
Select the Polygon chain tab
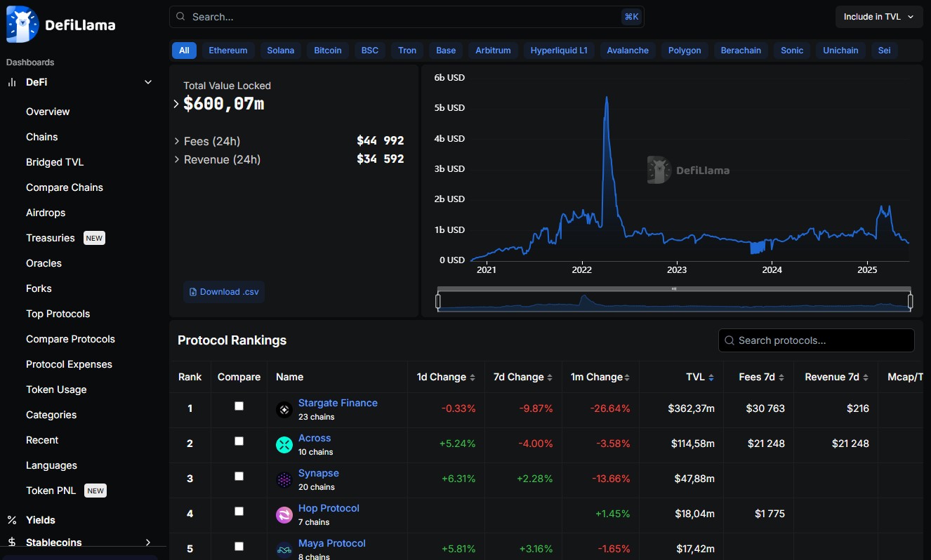pyautogui.click(x=685, y=51)
